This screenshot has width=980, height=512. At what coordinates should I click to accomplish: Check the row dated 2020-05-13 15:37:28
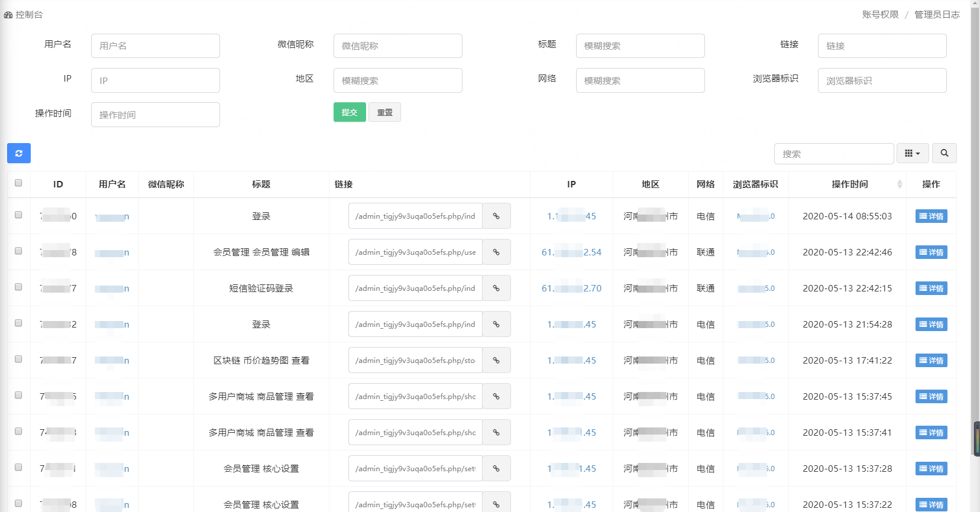click(18, 468)
